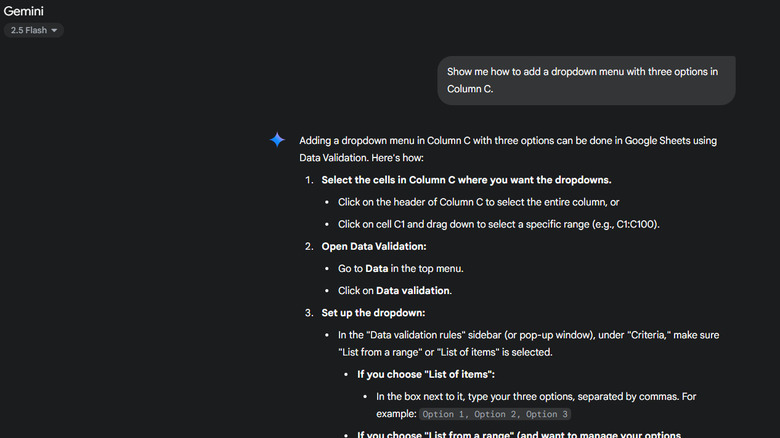Click the partially visible 'List from a range' sub-bullet

(x=520, y=434)
